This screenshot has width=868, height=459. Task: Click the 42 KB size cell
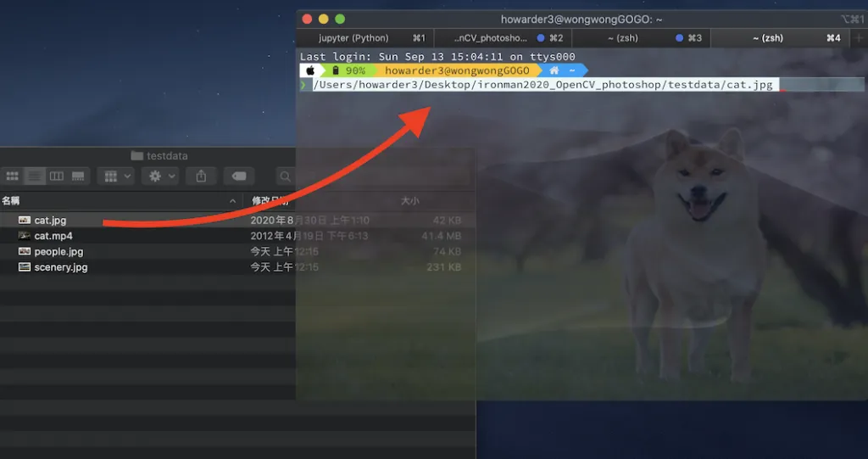point(447,220)
